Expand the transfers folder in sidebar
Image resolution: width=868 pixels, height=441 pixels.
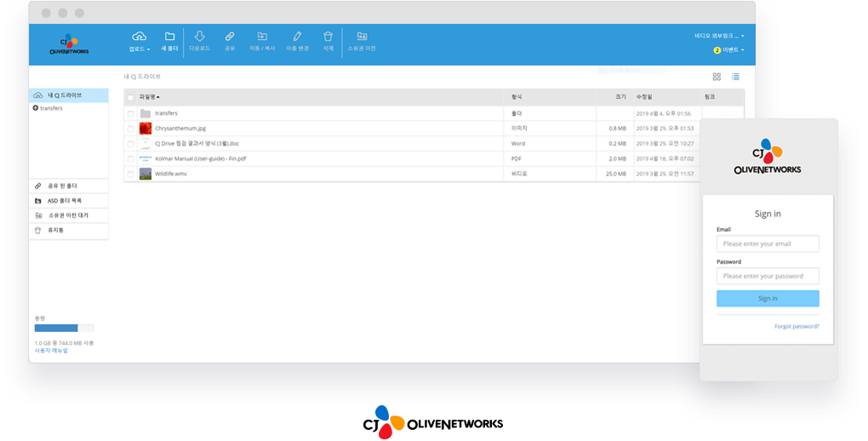click(36, 108)
